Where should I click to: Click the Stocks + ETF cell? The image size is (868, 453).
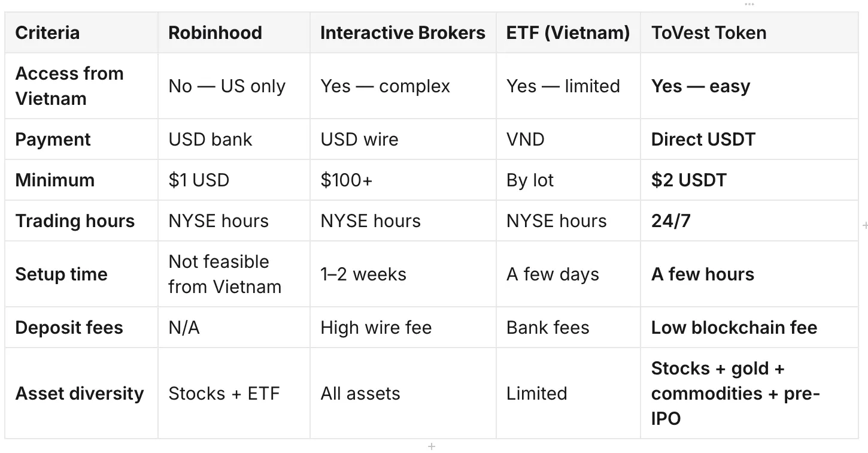point(234,393)
